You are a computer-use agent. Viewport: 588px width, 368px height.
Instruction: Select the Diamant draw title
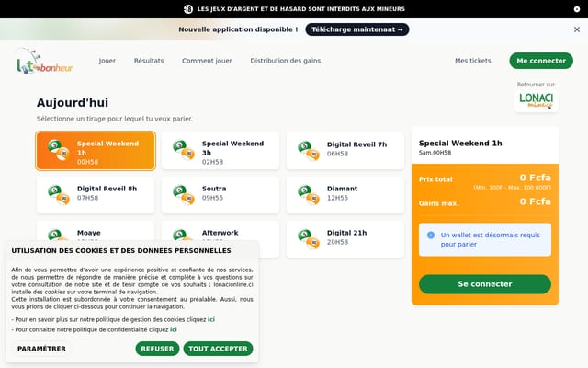click(342, 189)
